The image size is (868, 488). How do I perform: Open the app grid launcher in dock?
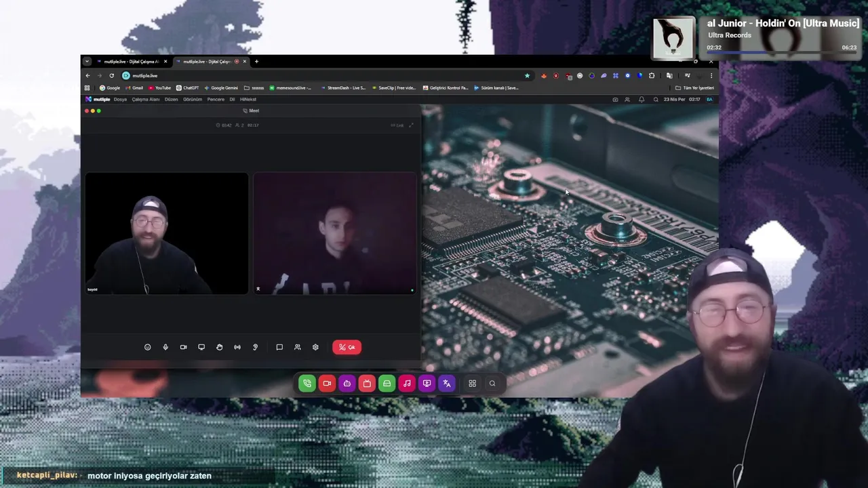pos(472,384)
